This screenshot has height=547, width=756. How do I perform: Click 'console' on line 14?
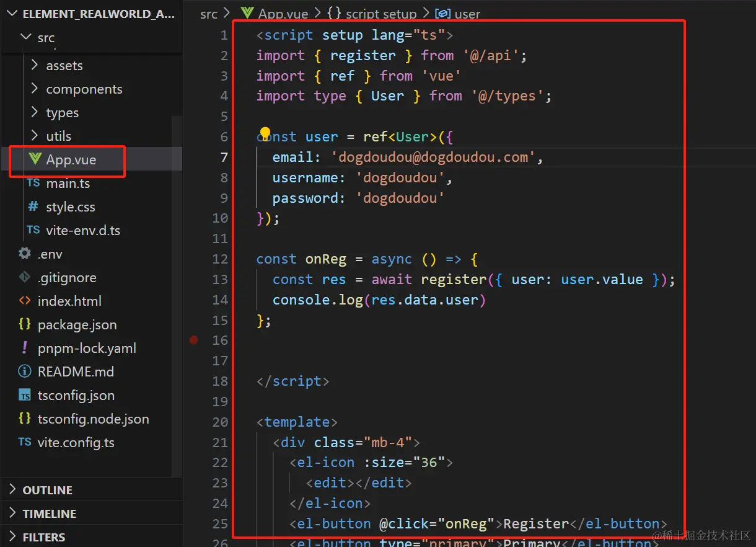pos(301,300)
